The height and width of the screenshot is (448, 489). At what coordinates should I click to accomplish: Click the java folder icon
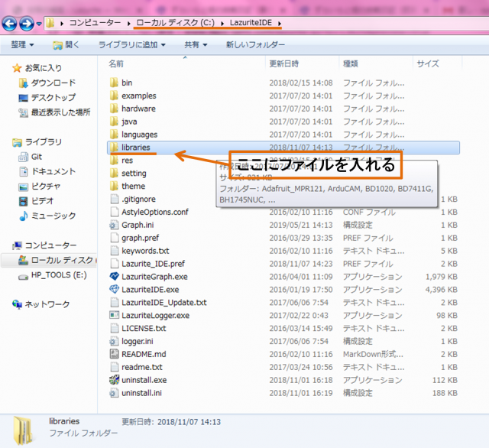tap(114, 122)
